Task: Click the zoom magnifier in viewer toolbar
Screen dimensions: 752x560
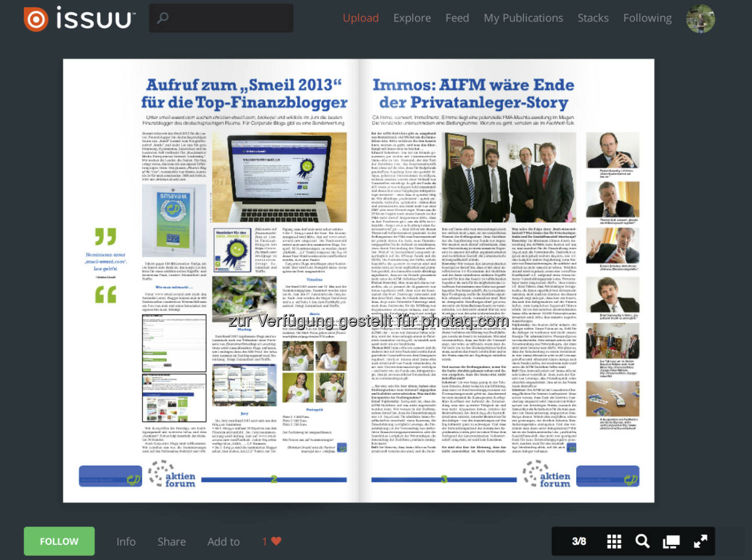Action: pos(642,542)
